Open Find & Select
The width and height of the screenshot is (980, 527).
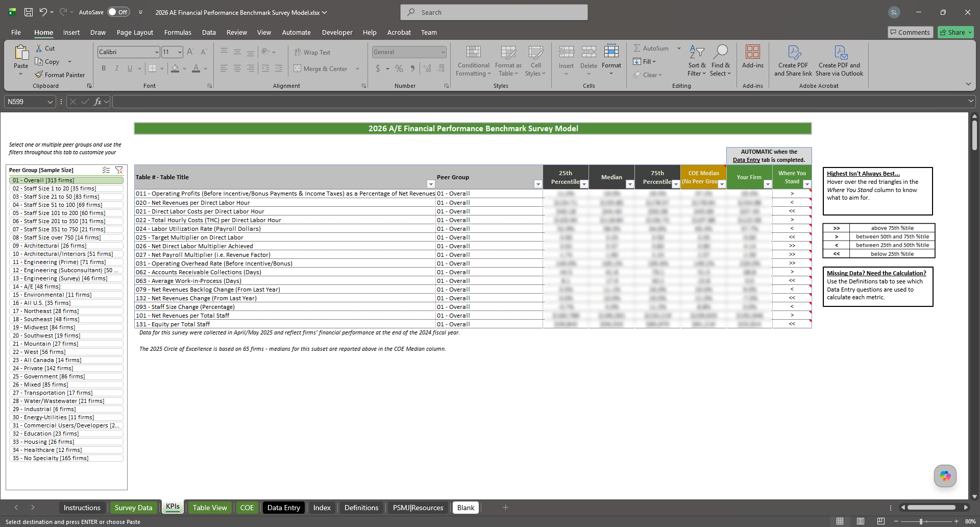pyautogui.click(x=720, y=61)
